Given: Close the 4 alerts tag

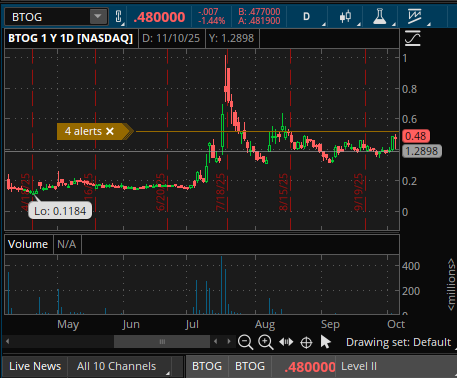Looking at the screenshot, I should 110,131.
